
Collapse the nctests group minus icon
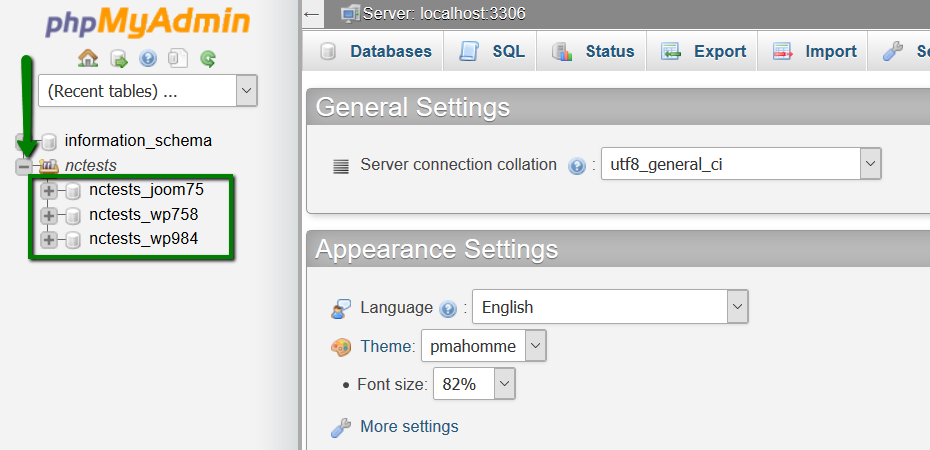pos(24,167)
